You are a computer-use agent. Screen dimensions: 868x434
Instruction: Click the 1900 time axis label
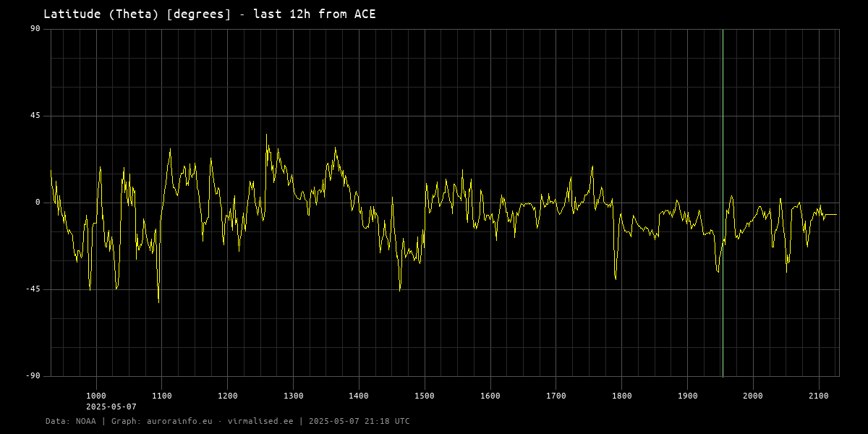[x=687, y=396]
